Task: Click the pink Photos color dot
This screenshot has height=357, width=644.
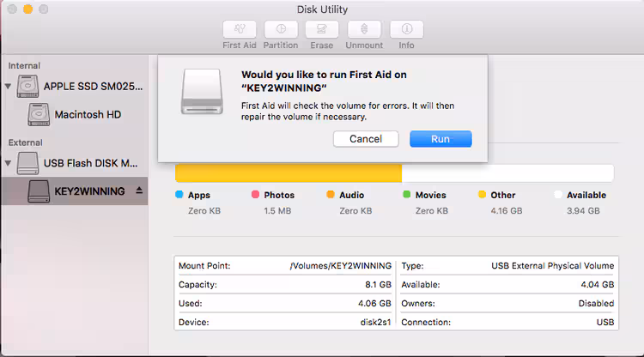Action: [x=255, y=195]
